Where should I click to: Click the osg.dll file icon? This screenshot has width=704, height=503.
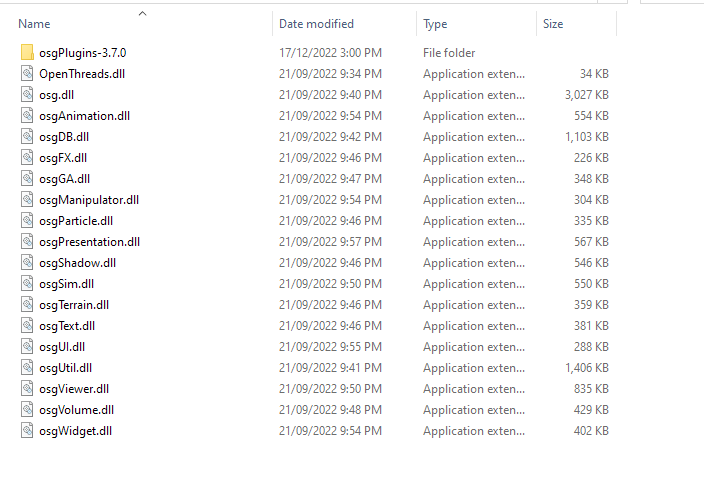coord(27,95)
